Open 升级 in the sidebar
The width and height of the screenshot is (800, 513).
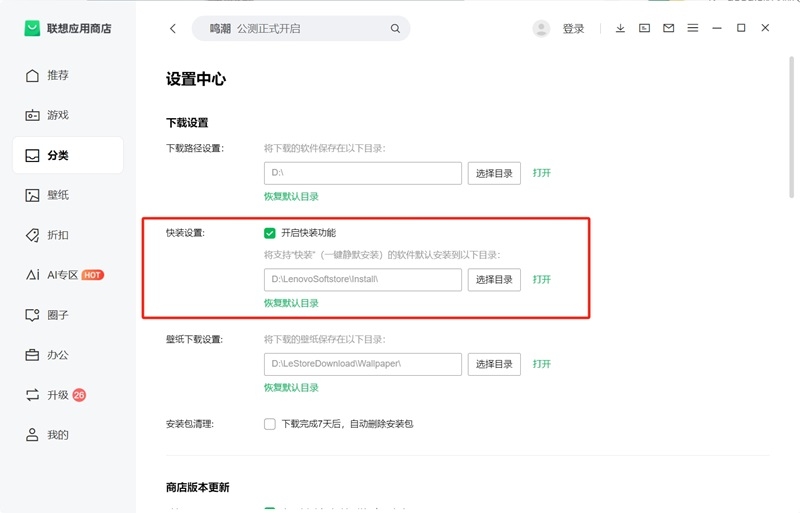pos(67,395)
